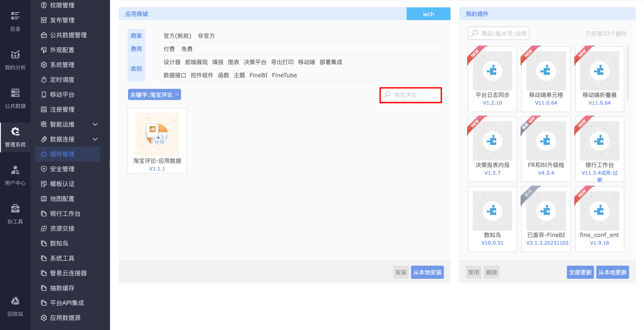Open 定时调度 menu item
This screenshot has width=644, height=330.
point(62,80)
